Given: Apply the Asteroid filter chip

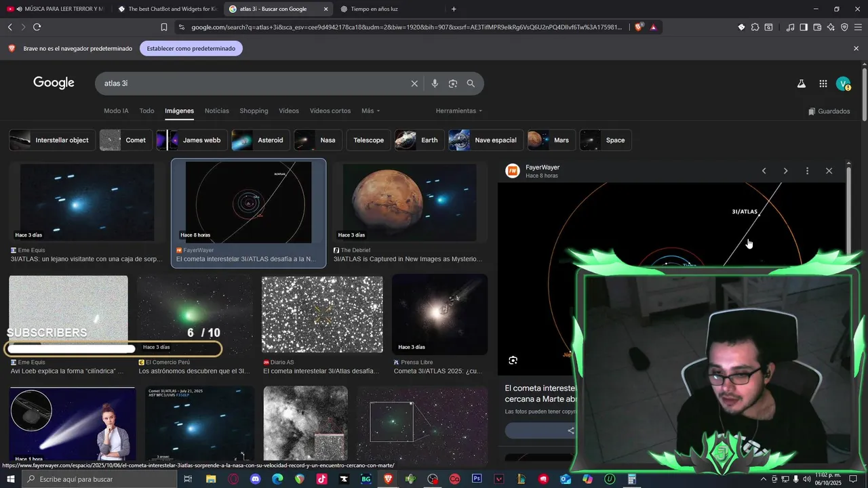Looking at the screenshot, I should pos(260,140).
